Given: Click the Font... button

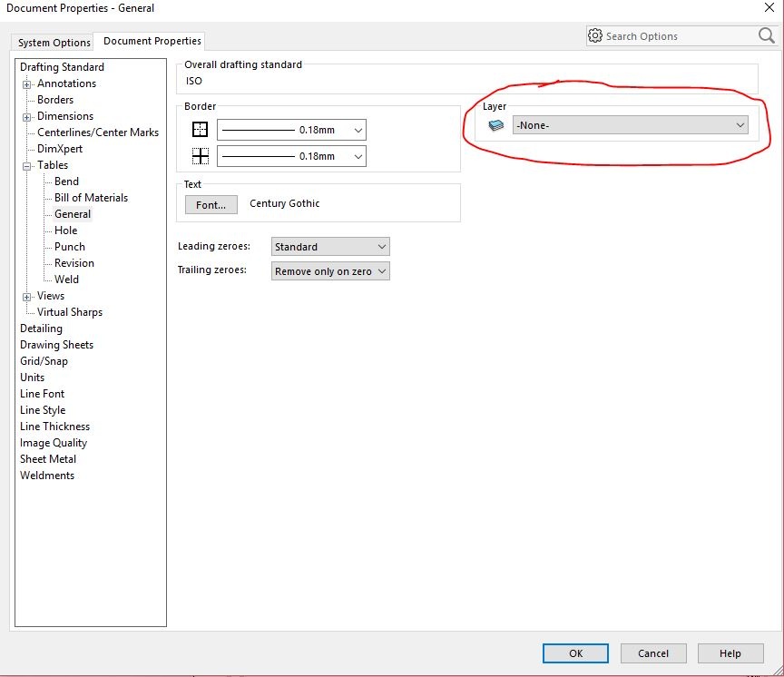Looking at the screenshot, I should (211, 205).
